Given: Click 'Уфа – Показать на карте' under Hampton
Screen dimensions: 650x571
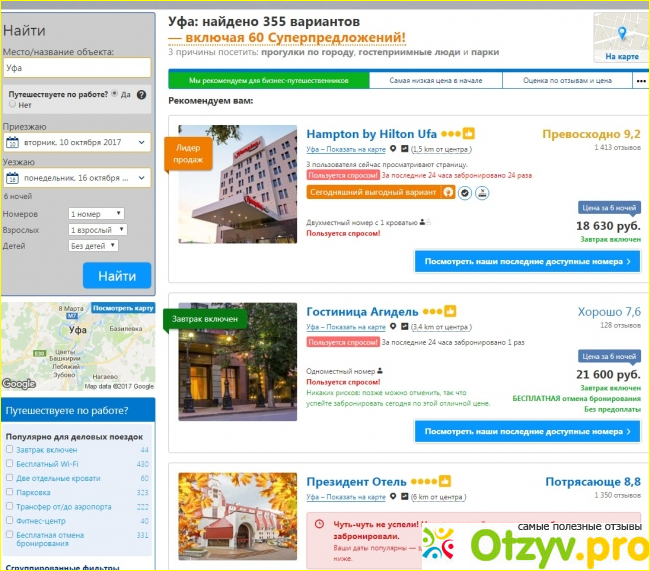Looking at the screenshot, I should coord(346,149).
